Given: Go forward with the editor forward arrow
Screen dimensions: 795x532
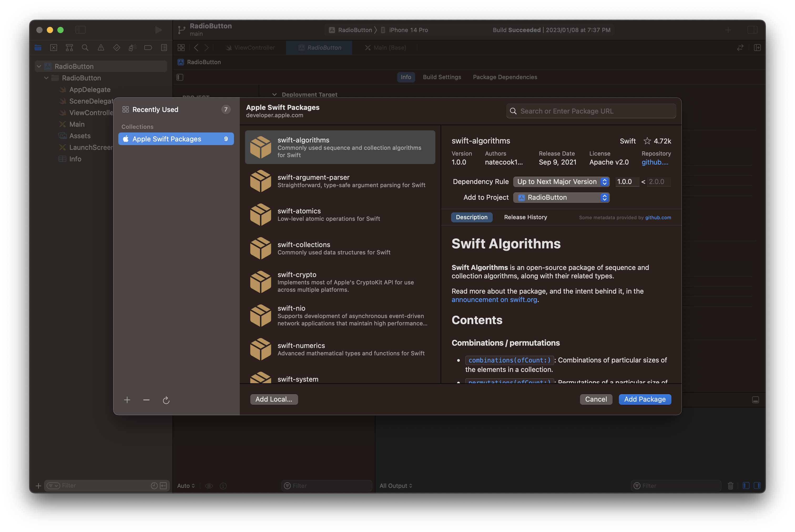Looking at the screenshot, I should click(206, 48).
